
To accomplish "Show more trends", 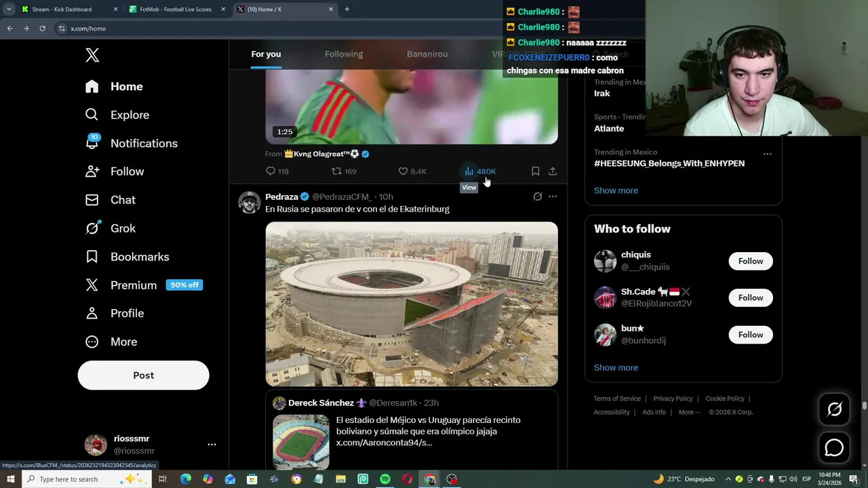I will pos(616,190).
